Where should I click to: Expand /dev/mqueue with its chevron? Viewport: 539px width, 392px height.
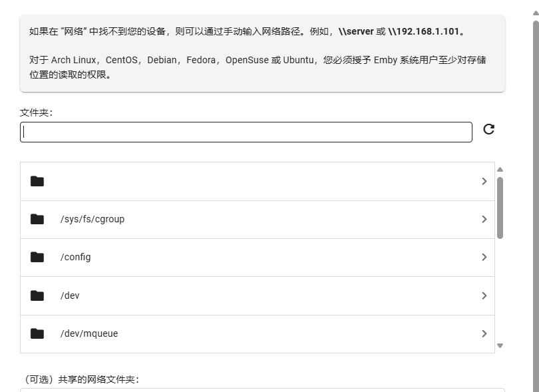484,333
